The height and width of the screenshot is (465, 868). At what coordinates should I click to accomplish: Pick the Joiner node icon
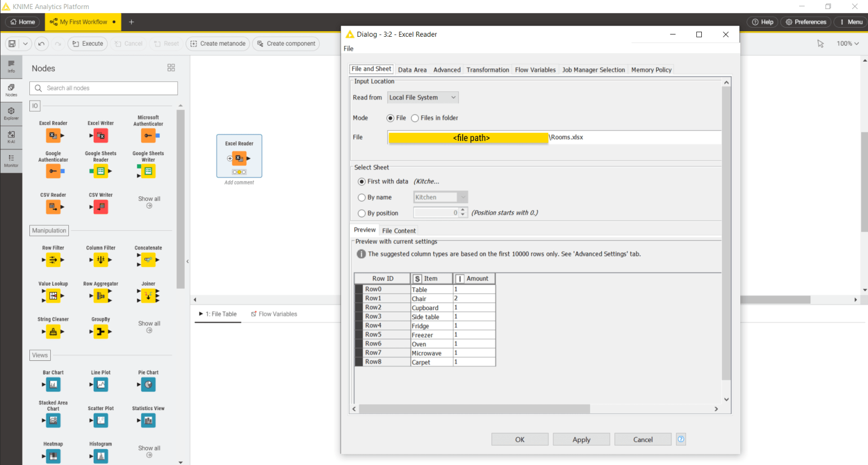[148, 296]
